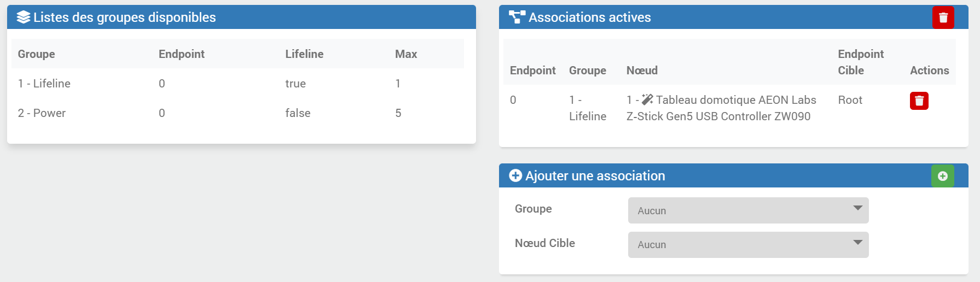
Task: Select the '2 - Power' group row
Action: (x=42, y=113)
